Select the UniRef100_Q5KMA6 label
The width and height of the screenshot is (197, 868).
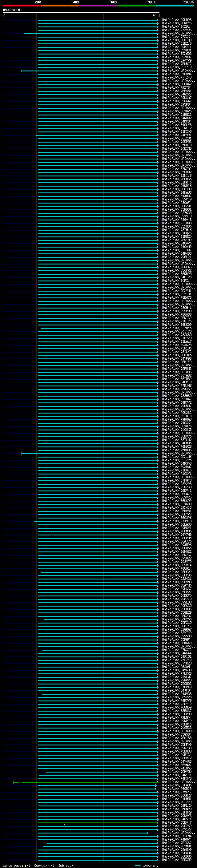176,450
